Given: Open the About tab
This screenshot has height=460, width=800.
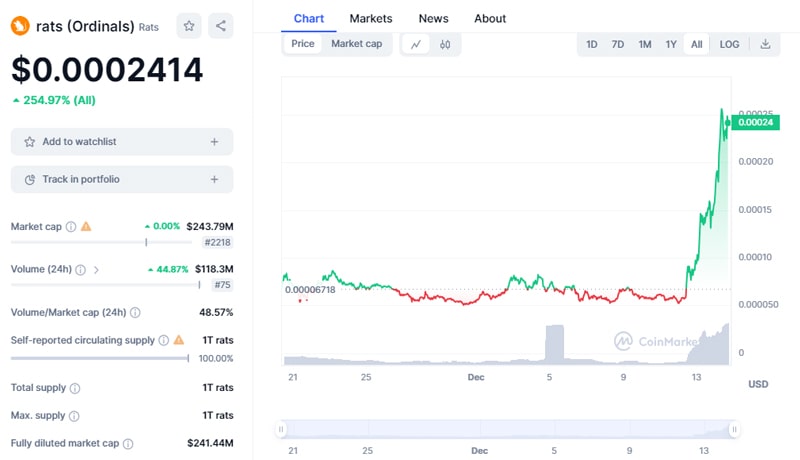Looking at the screenshot, I should pos(490,19).
